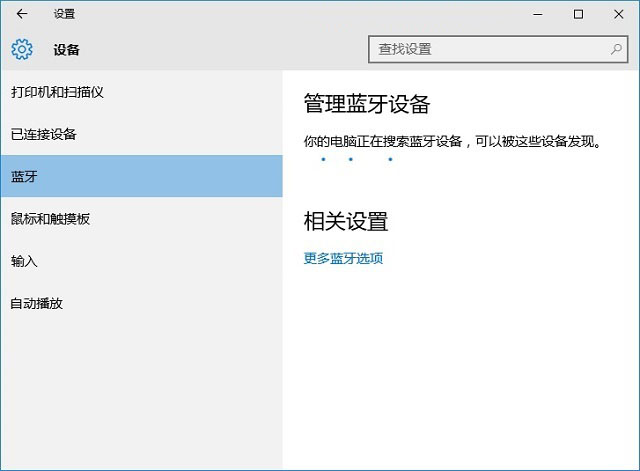Open the 更多蓝牙选项 link
The height and width of the screenshot is (471, 640).
coord(343,258)
